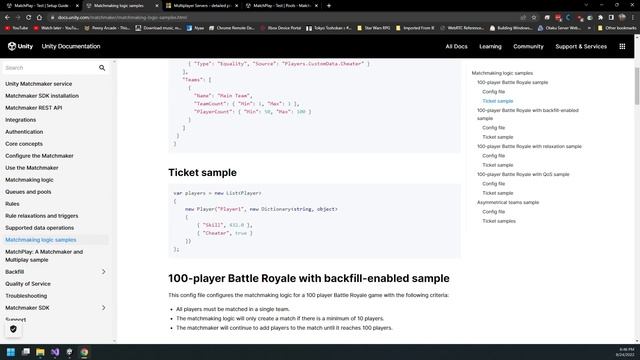Jump to 100-player Battle Royale sample in contents
This screenshot has height=360, width=640.
coord(512,82)
